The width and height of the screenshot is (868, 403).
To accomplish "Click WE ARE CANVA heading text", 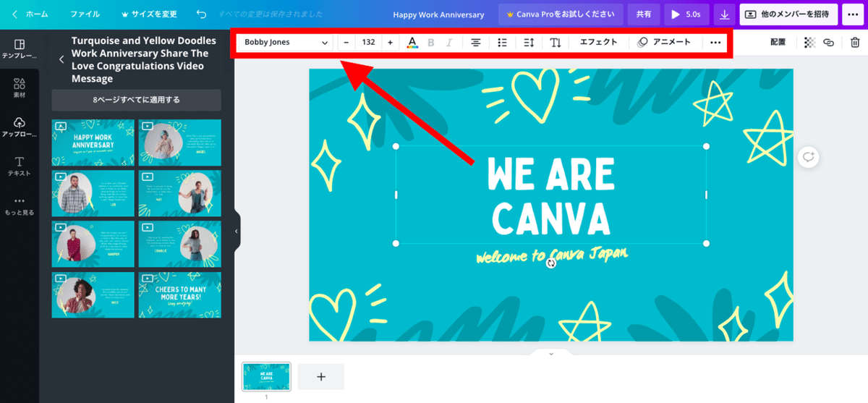I will tap(551, 195).
